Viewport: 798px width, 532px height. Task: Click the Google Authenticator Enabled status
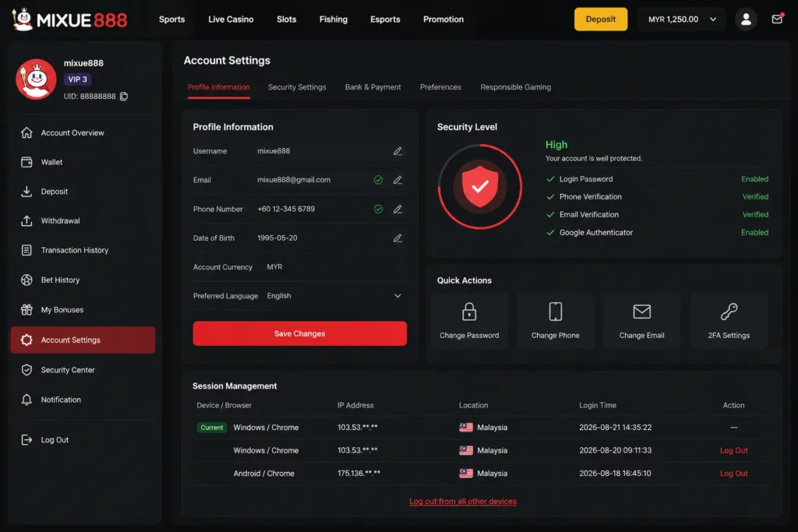754,232
